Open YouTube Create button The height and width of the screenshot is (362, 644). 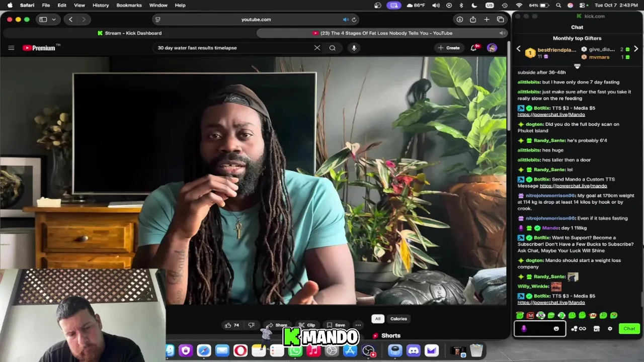(449, 48)
